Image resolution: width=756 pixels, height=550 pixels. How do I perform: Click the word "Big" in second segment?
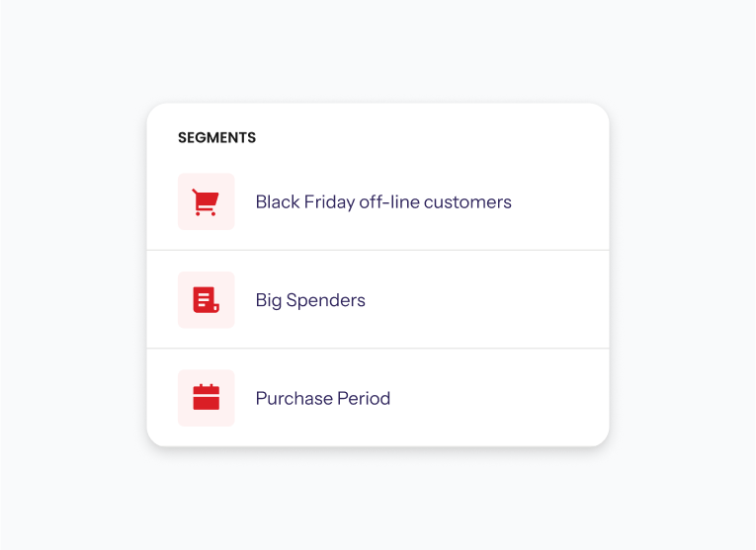pyautogui.click(x=269, y=300)
